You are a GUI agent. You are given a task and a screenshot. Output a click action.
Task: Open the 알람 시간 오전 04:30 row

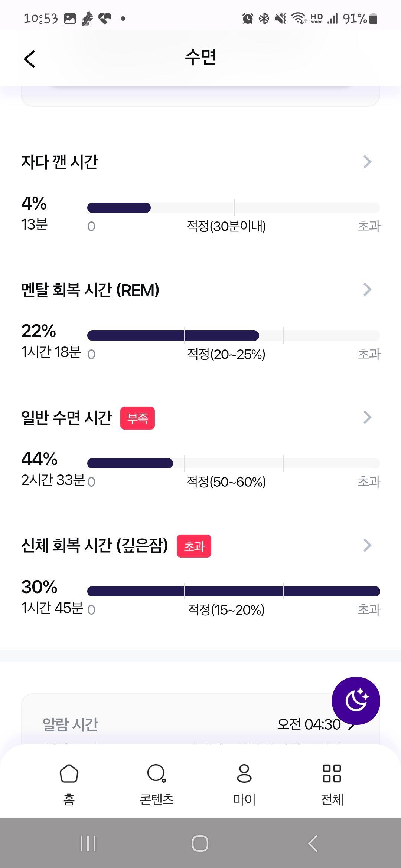[200, 724]
